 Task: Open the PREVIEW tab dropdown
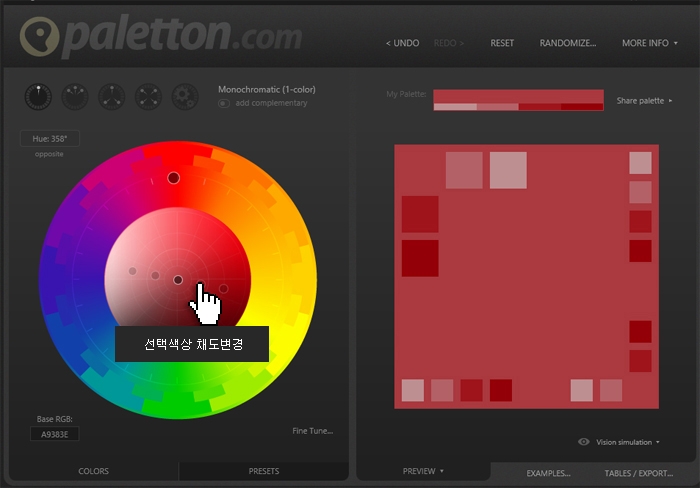(423, 471)
